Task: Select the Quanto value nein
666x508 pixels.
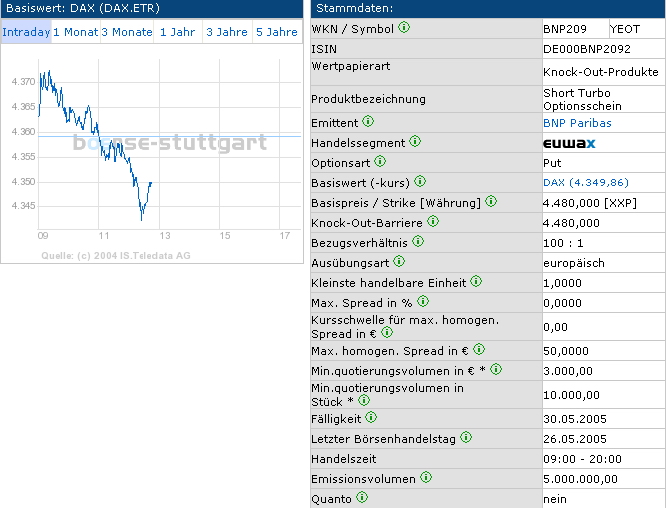Action: click(555, 499)
